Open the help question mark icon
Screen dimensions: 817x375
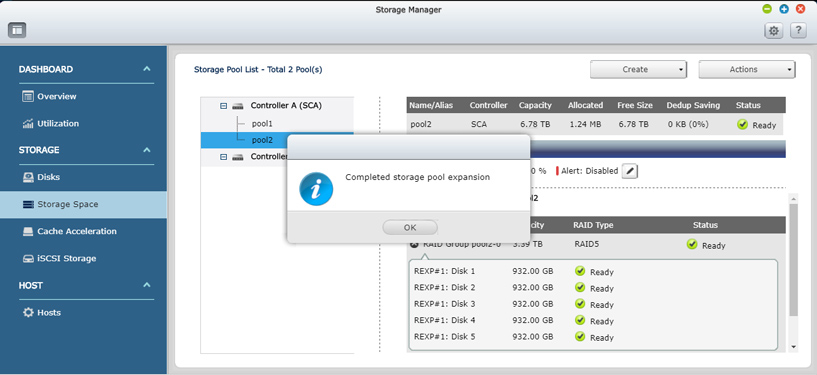798,31
